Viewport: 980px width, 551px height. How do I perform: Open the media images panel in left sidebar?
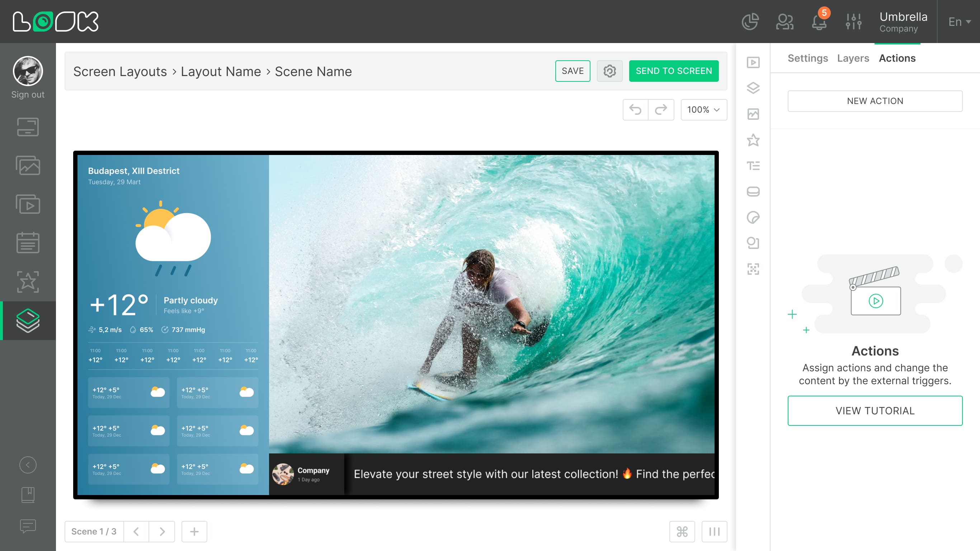click(28, 166)
